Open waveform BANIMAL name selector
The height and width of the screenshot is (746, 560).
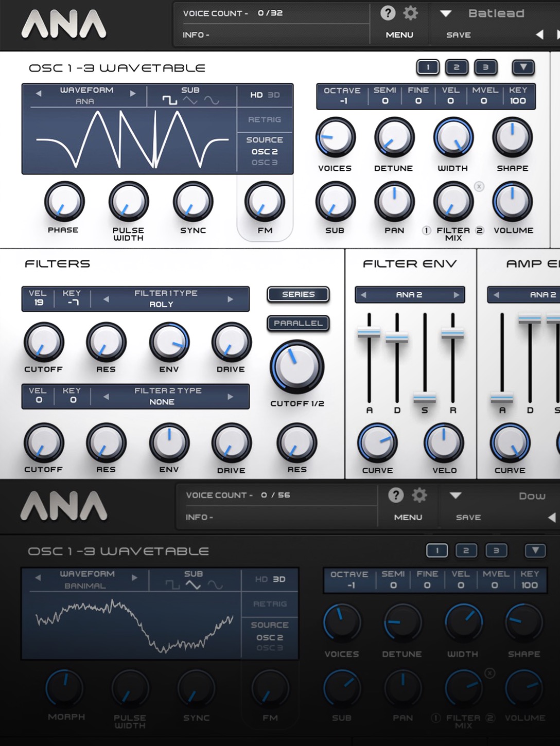click(x=85, y=585)
